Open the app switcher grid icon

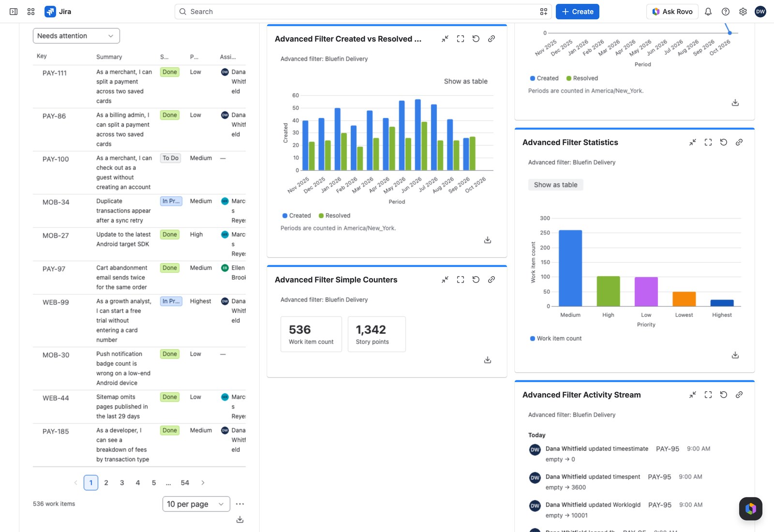31,12
